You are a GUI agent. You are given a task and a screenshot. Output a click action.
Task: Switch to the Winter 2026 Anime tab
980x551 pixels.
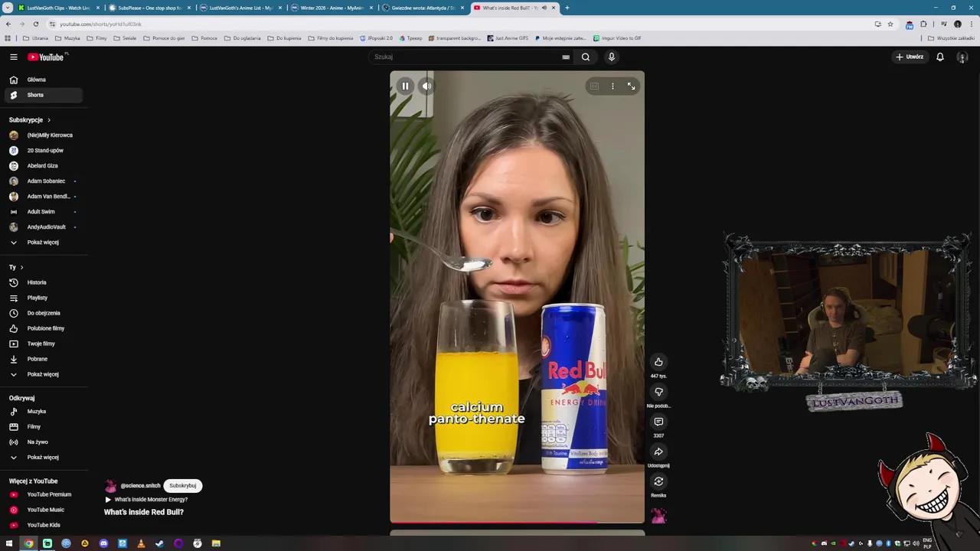click(x=332, y=8)
